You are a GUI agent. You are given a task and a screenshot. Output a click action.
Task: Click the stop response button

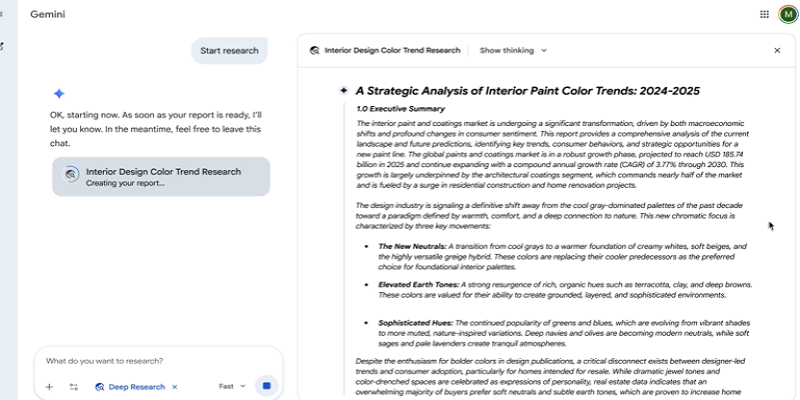pos(266,386)
